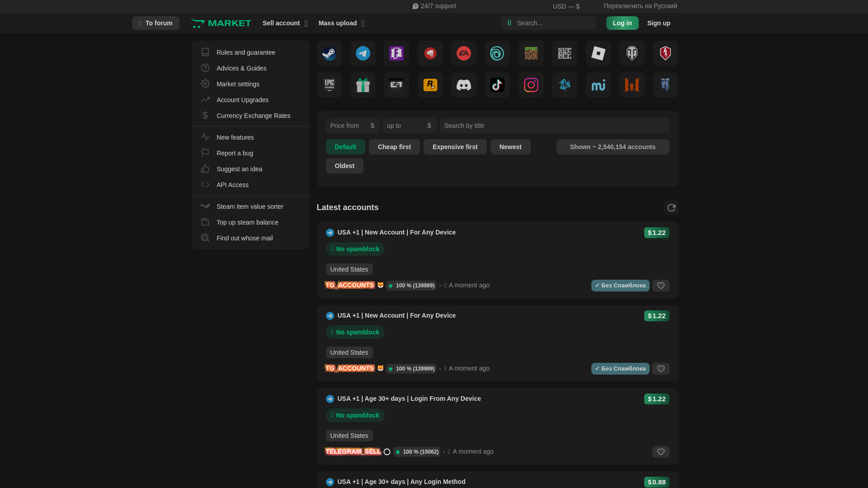
Task: Open the Instagram category icon
Action: pos(531,85)
